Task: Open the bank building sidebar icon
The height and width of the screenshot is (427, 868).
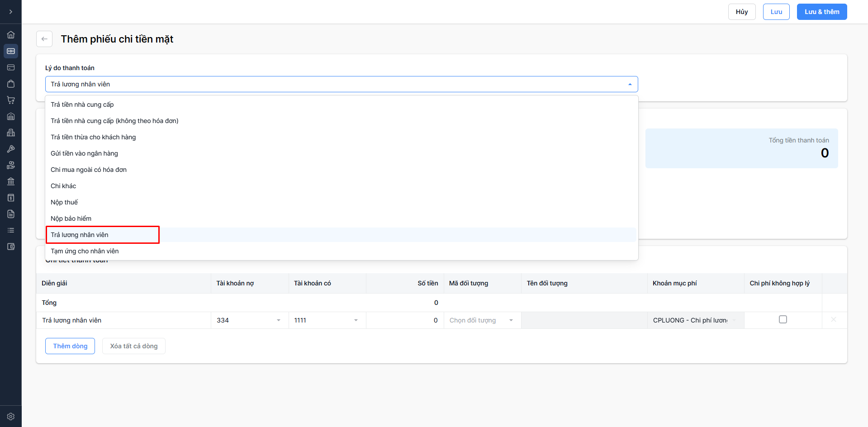Action: pyautogui.click(x=11, y=181)
